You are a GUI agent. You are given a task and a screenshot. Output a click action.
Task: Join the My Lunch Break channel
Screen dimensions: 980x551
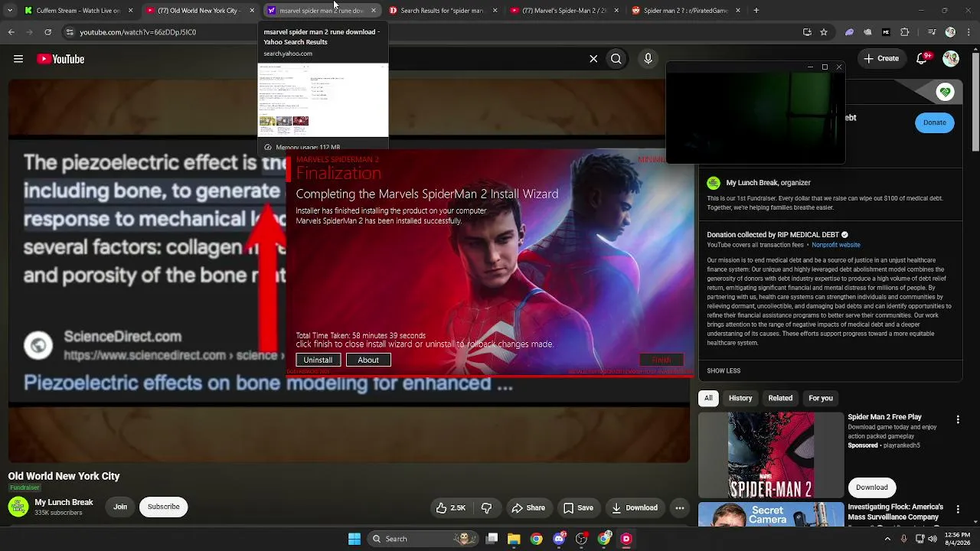(120, 507)
